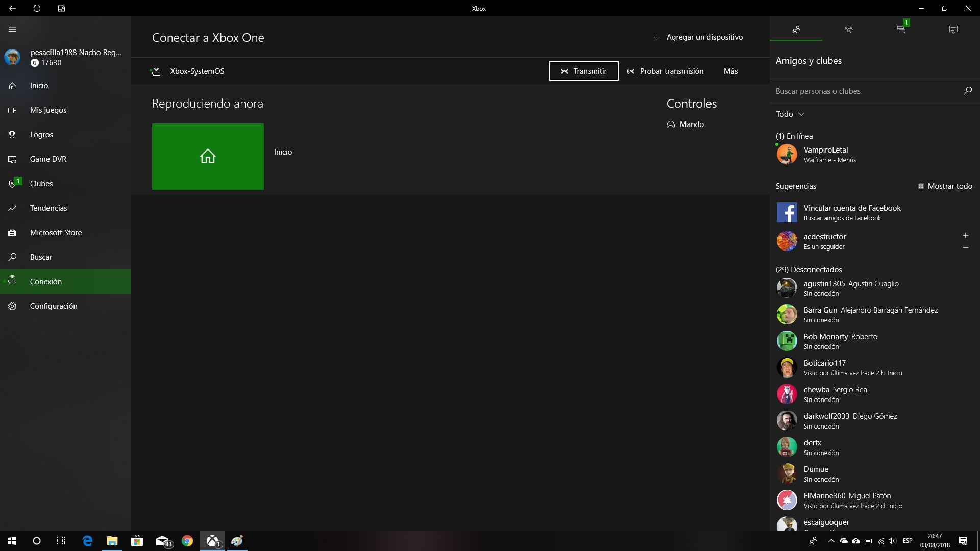Viewport: 980px width, 551px height.
Task: Open the Más options menu
Action: tap(730, 71)
